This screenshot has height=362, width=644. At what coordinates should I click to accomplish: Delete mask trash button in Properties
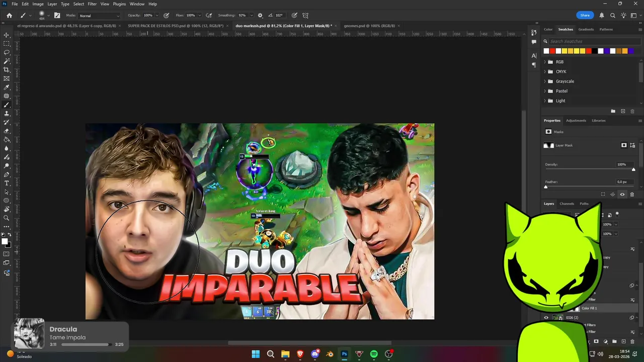[632, 195]
